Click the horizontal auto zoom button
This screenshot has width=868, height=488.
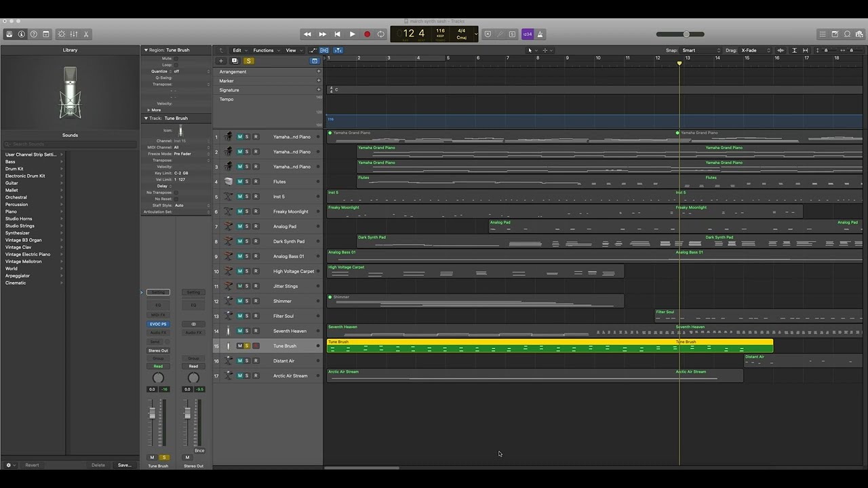[805, 50]
